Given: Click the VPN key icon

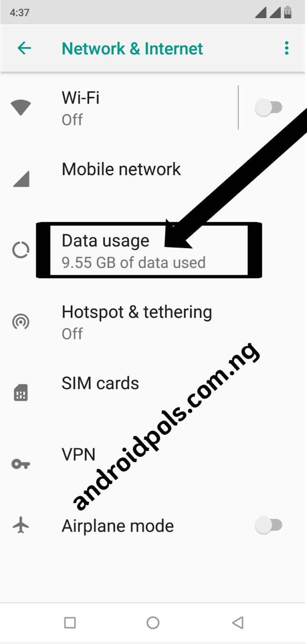Looking at the screenshot, I should point(21,464).
